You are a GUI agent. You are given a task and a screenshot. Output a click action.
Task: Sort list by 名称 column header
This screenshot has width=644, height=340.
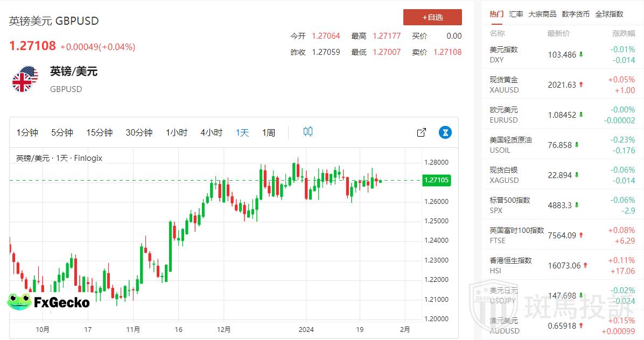click(497, 33)
